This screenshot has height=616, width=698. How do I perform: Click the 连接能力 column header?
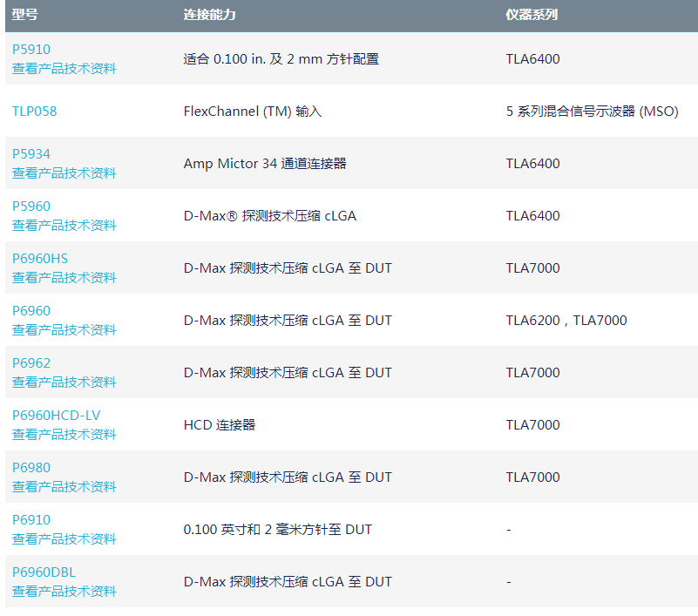210,15
